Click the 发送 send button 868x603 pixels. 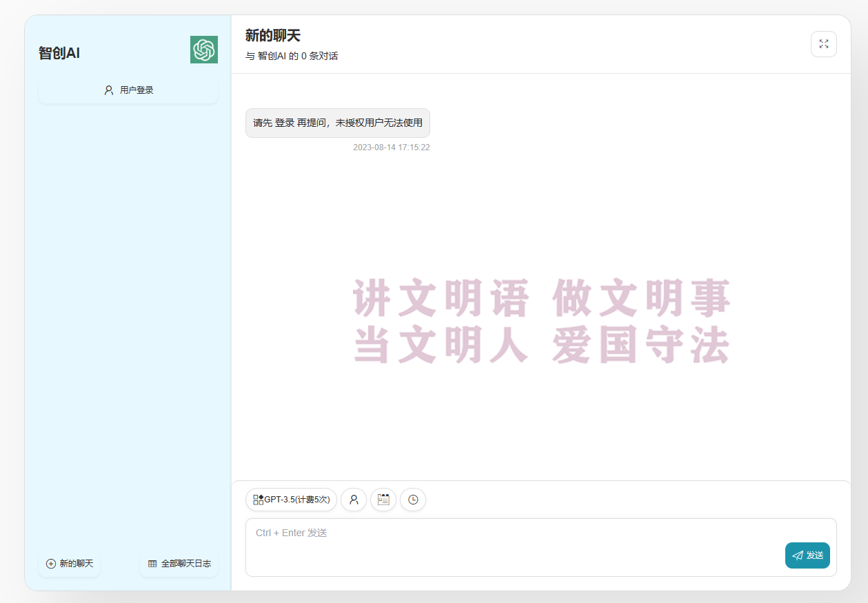(x=807, y=555)
